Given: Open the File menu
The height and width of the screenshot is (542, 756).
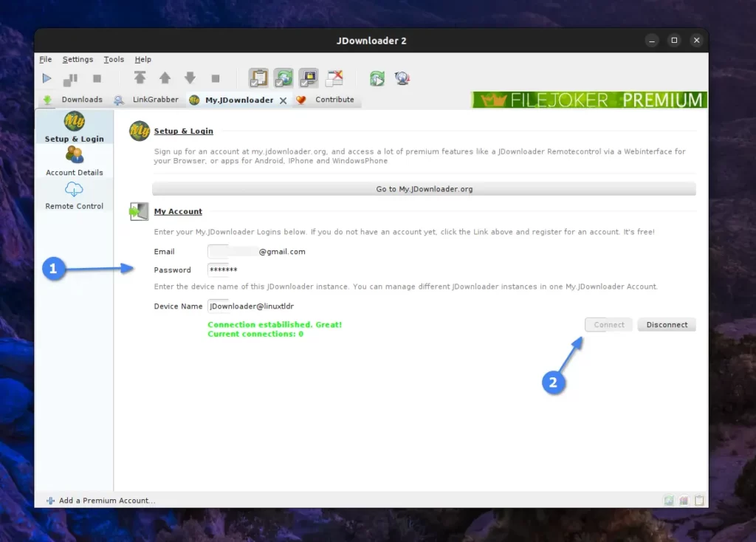Looking at the screenshot, I should (45, 59).
